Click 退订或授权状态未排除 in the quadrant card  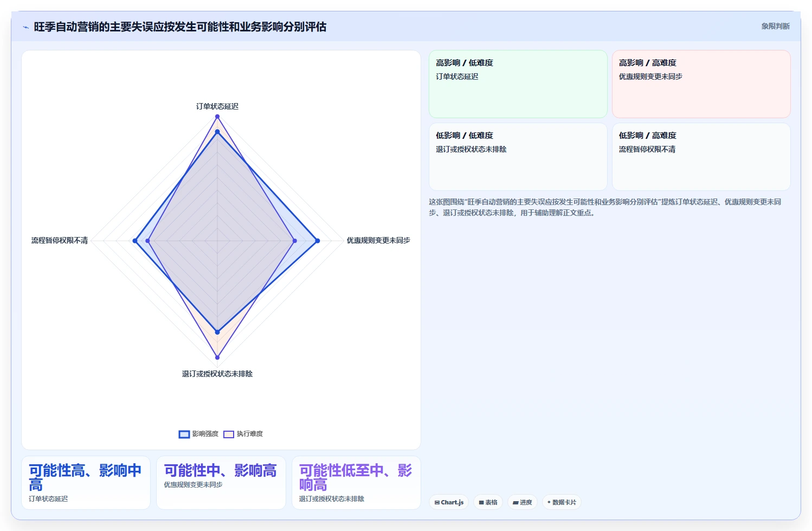[471, 149]
